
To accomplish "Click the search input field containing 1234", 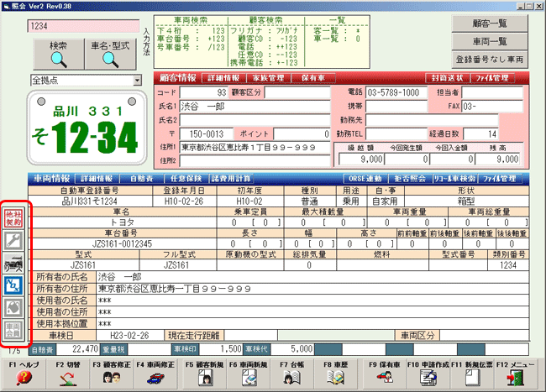I will (81, 25).
